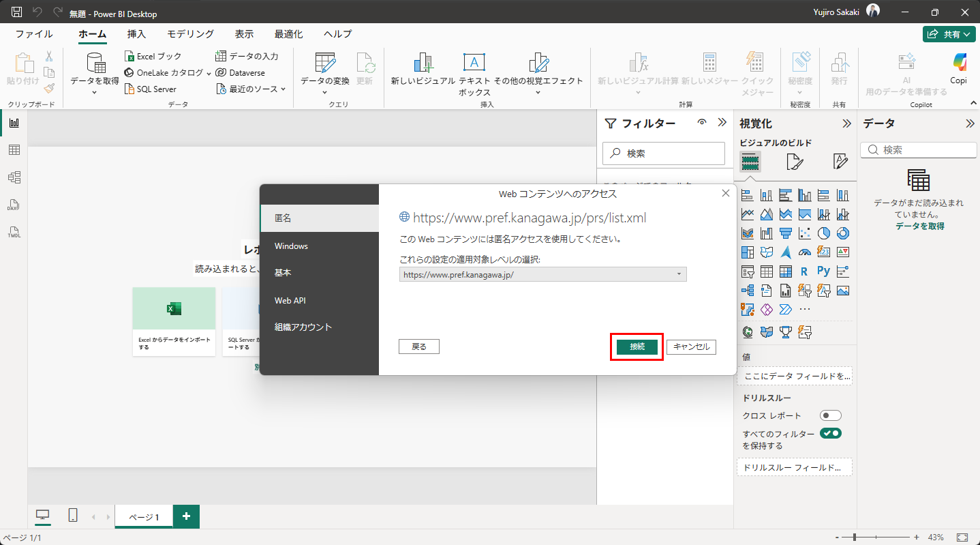
Task: Expand the データを取得 dropdown
Action: [x=95, y=91]
